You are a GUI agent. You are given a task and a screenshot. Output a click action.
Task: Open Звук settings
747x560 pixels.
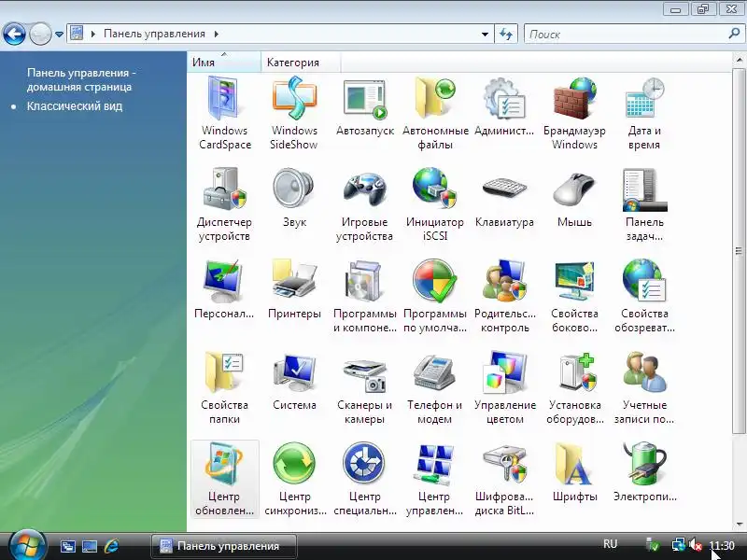click(294, 198)
